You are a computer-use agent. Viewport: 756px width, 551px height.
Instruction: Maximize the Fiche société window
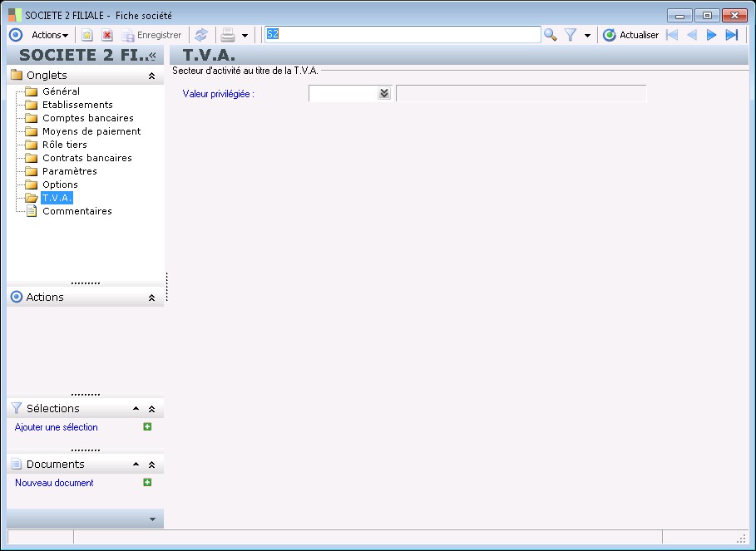(x=707, y=16)
